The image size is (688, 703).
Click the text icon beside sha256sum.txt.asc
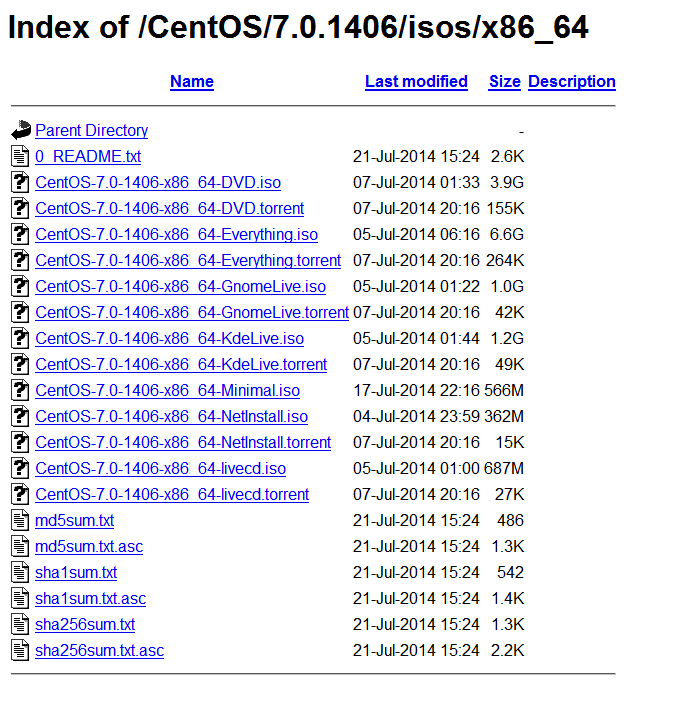pyautogui.click(x=20, y=650)
